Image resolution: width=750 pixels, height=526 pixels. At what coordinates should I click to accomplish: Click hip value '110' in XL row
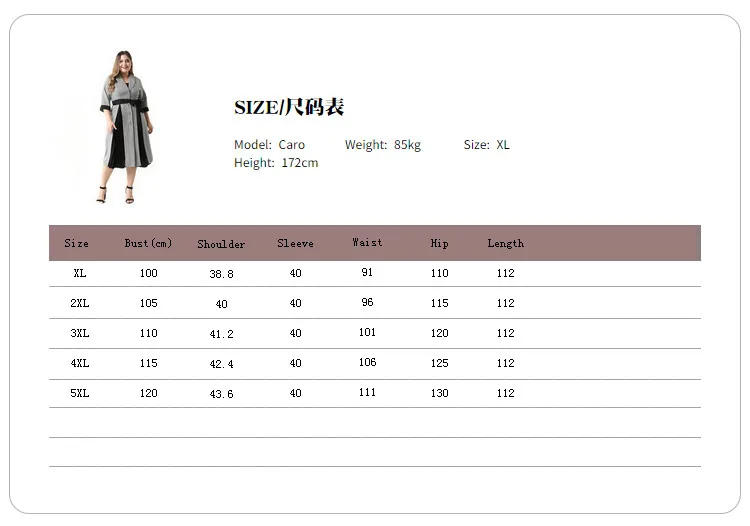(440, 274)
